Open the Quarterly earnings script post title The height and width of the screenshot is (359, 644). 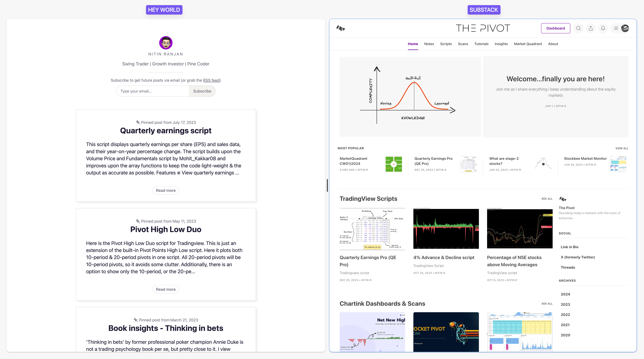pos(166,131)
